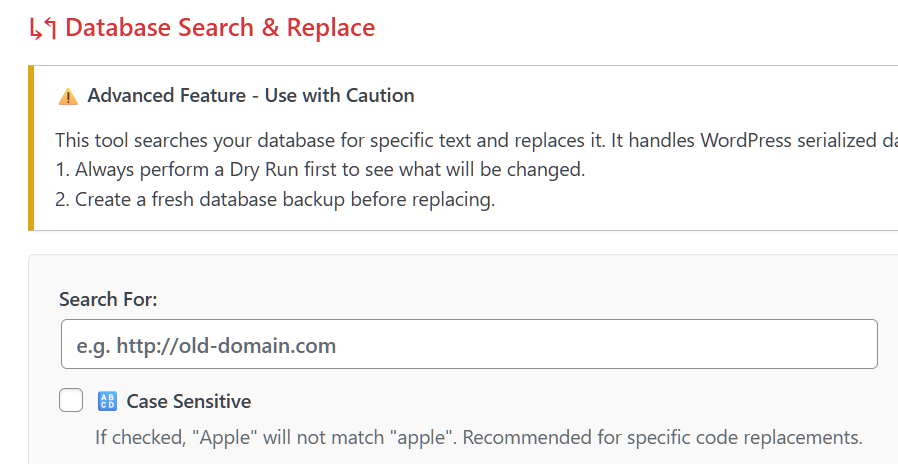
Task: Click the yellow warning triangle icon
Action: pyautogui.click(x=68, y=97)
